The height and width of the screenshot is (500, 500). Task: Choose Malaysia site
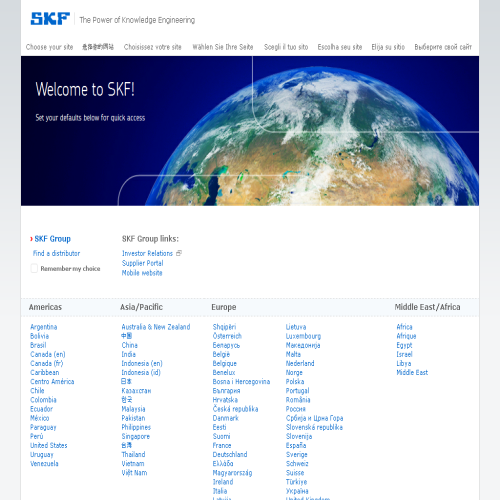133,409
